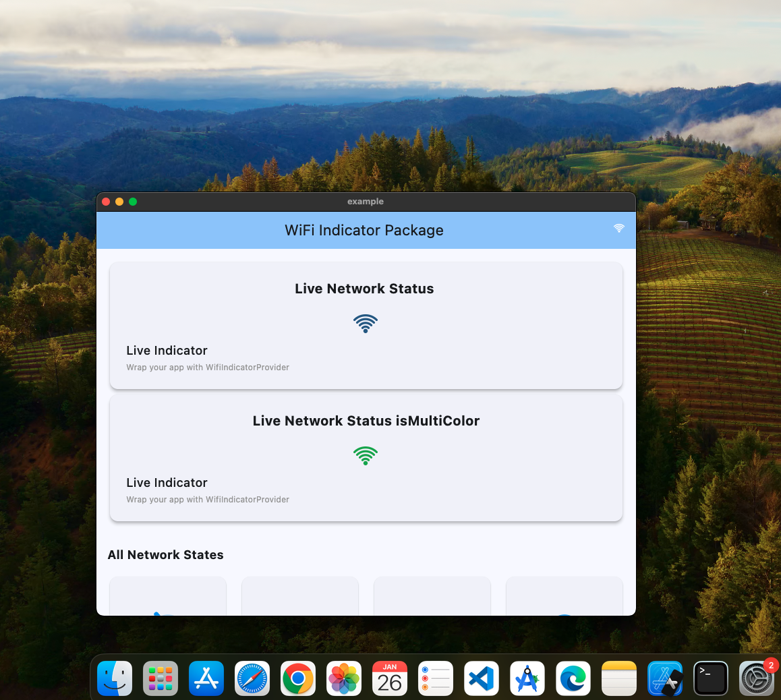This screenshot has width=781, height=700.
Task: Click the Live Indicator label text
Action: (167, 350)
